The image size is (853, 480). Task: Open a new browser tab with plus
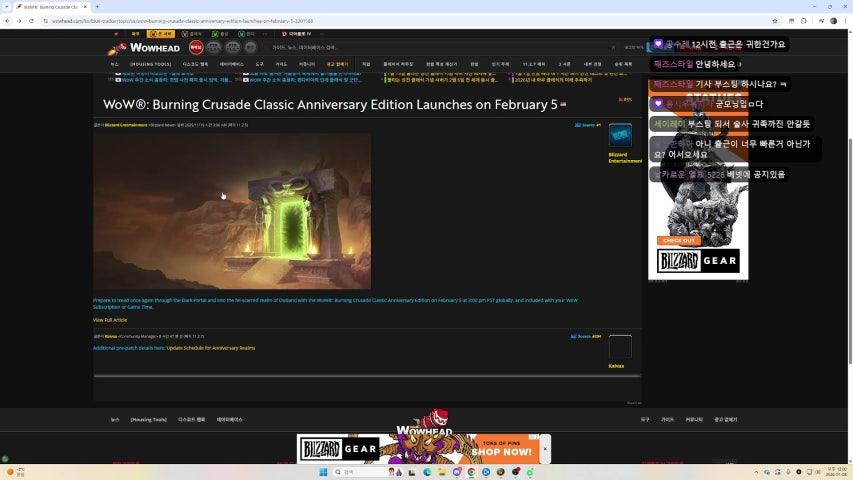point(97,7)
